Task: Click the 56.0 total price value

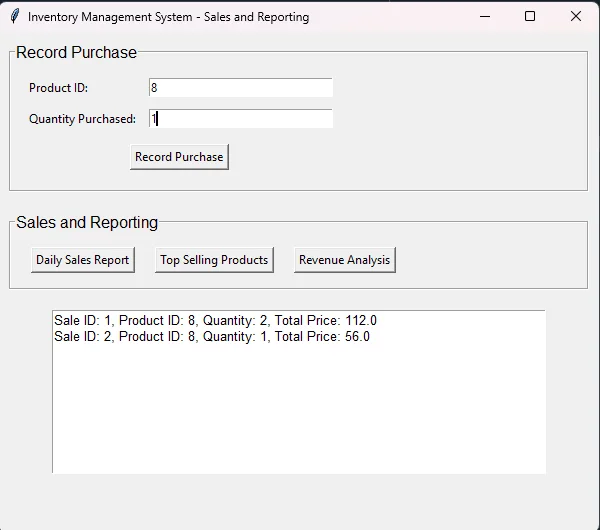Action: click(357, 336)
